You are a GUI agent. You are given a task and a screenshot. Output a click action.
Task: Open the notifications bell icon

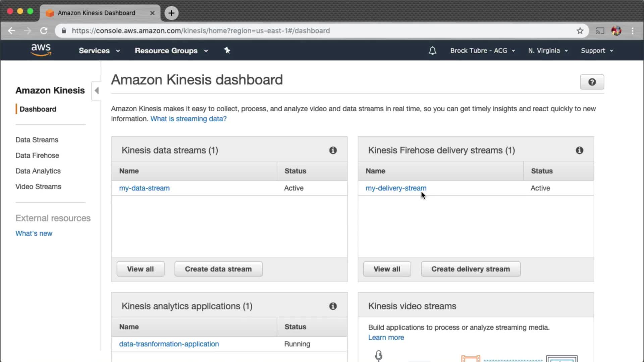432,51
